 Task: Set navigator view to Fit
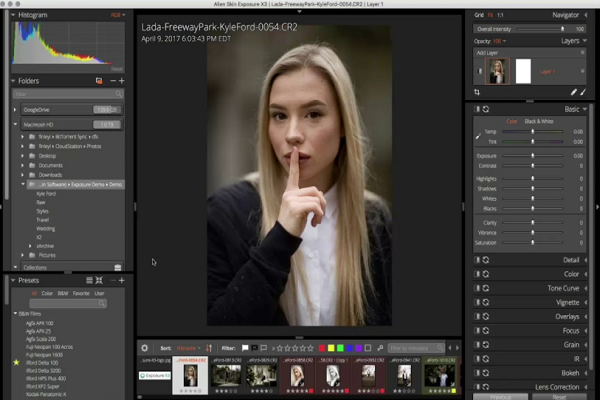click(x=491, y=15)
